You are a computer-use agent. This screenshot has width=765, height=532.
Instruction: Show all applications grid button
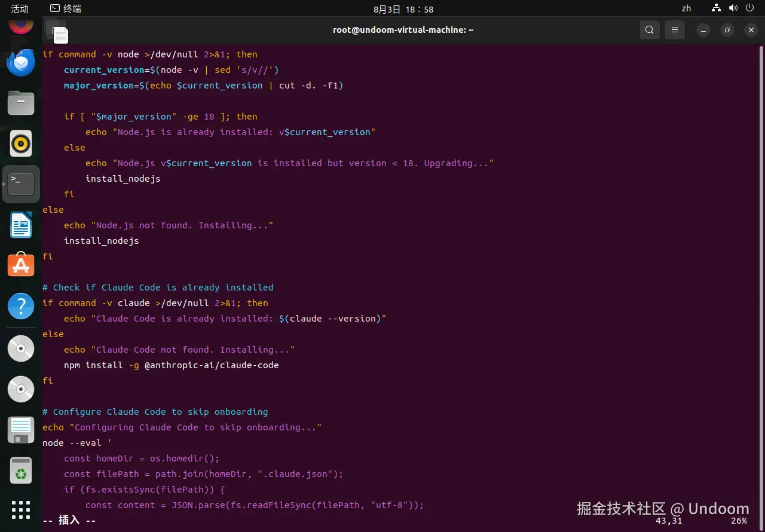coord(21,510)
